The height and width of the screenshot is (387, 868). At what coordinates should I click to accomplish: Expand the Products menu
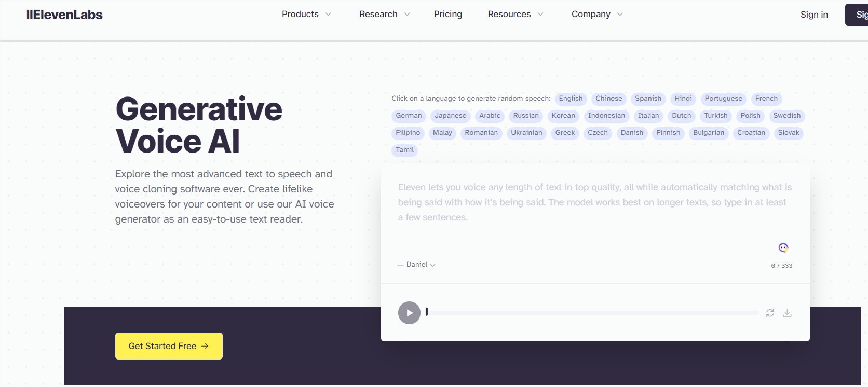(x=306, y=14)
